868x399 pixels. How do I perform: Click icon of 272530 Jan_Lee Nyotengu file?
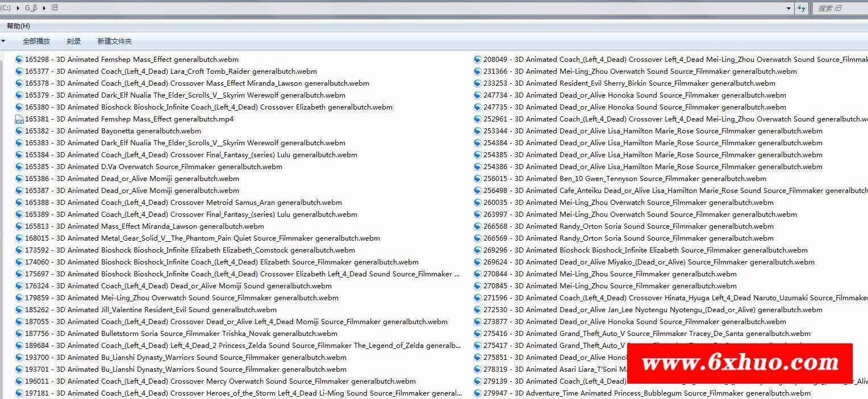(478, 309)
